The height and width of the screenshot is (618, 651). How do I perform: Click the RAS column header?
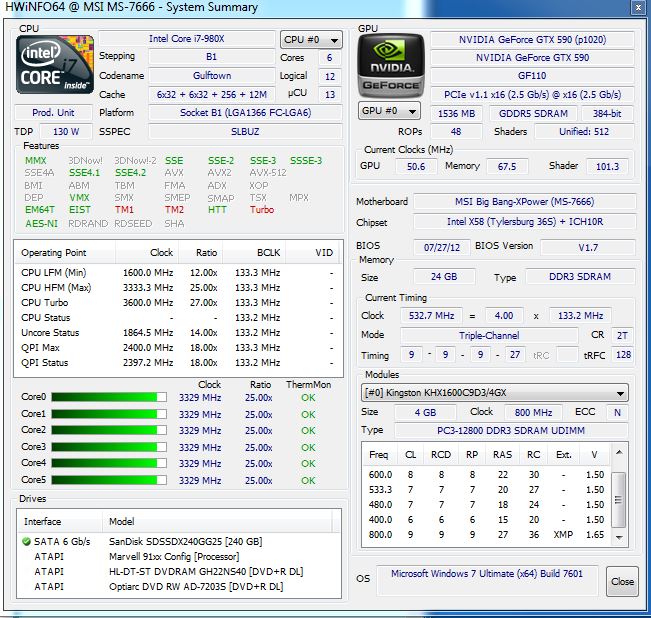click(x=502, y=455)
